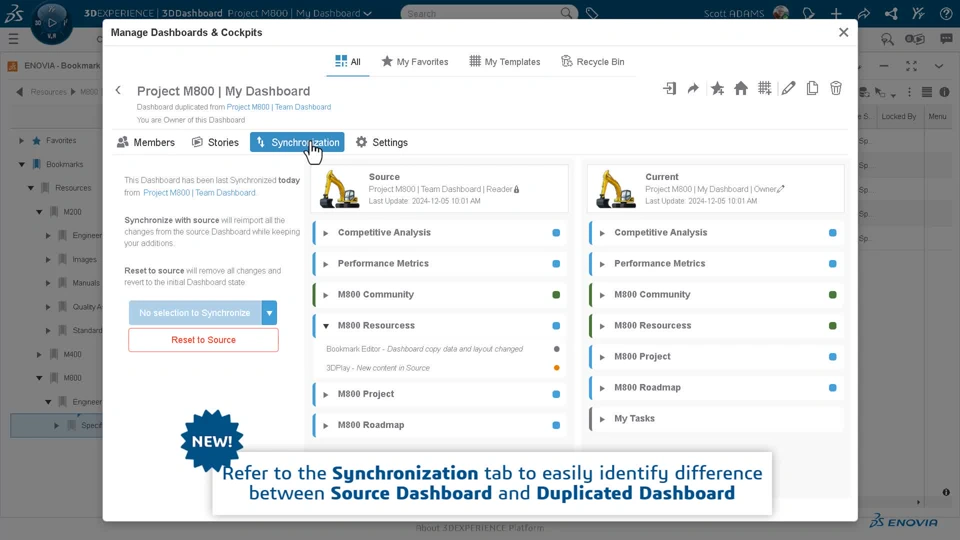The image size is (960, 540).
Task: Switch to the All tab
Action: [x=348, y=61]
